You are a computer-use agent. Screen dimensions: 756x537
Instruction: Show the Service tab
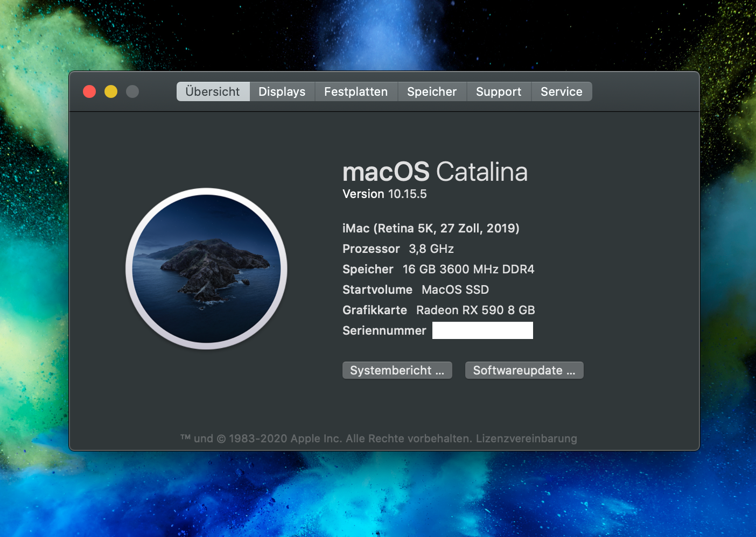(x=562, y=91)
